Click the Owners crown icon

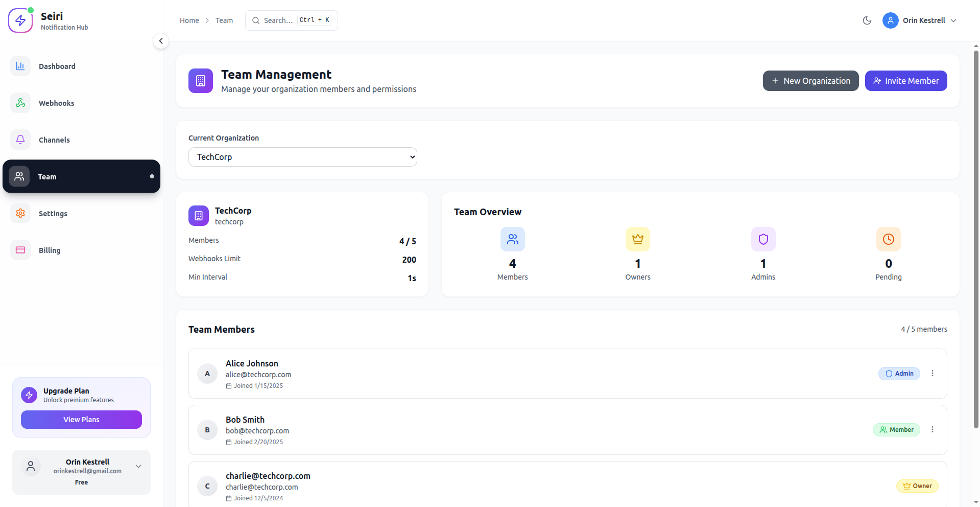pyautogui.click(x=637, y=239)
